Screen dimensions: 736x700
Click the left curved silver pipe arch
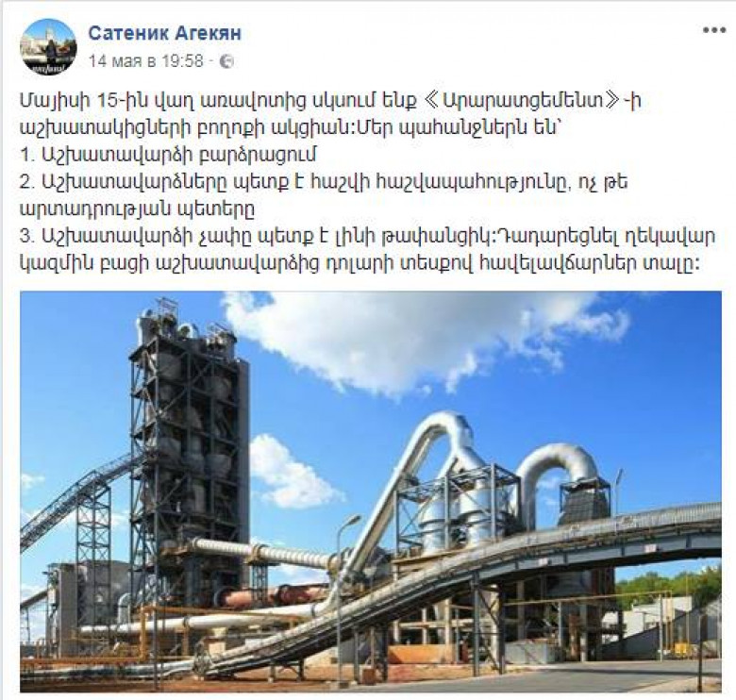pos(423,474)
